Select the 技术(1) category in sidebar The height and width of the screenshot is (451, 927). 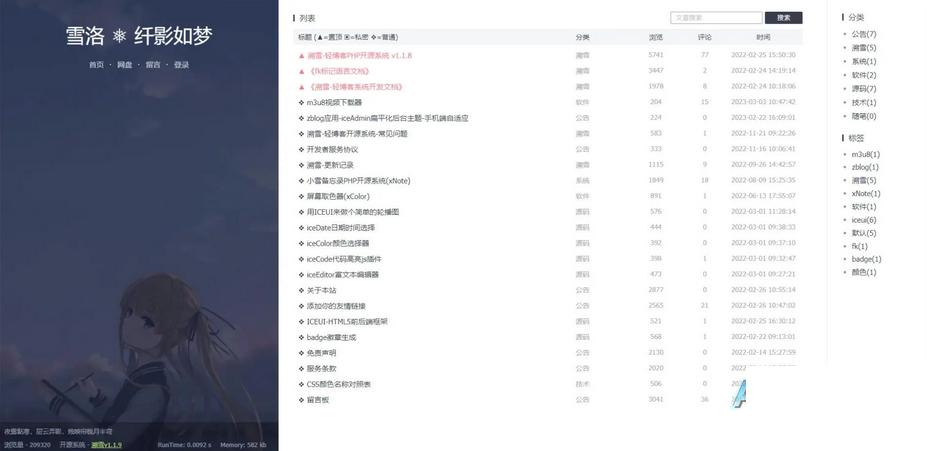864,103
